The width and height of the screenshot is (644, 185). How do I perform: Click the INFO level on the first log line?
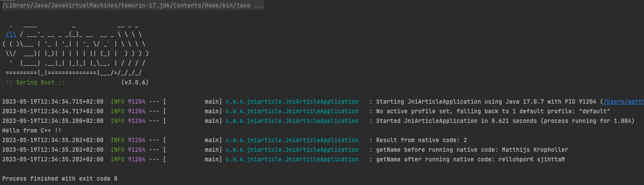point(118,101)
